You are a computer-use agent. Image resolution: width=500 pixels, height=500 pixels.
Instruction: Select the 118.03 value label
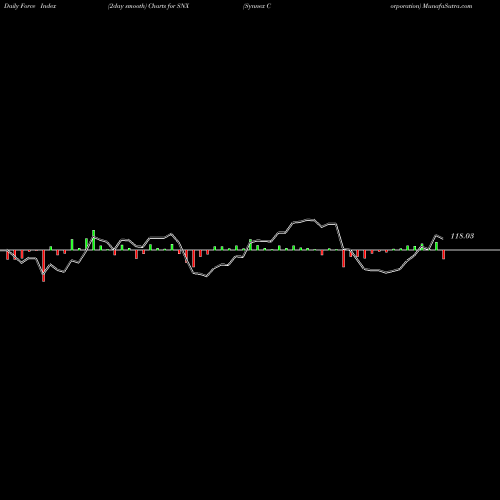point(462,236)
